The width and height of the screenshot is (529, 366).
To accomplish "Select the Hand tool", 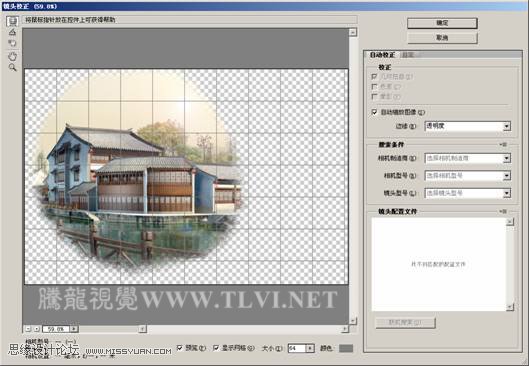I will point(12,56).
